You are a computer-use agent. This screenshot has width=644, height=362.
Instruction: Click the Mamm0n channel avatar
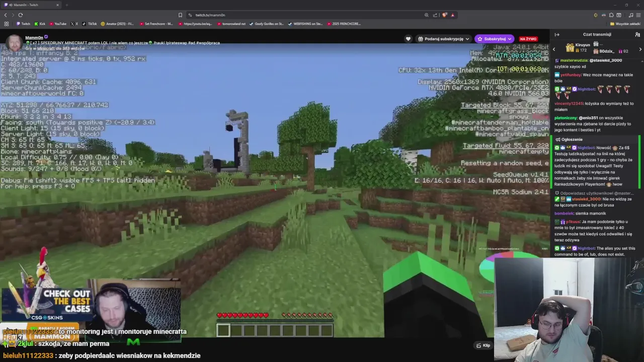pyautogui.click(x=15, y=42)
